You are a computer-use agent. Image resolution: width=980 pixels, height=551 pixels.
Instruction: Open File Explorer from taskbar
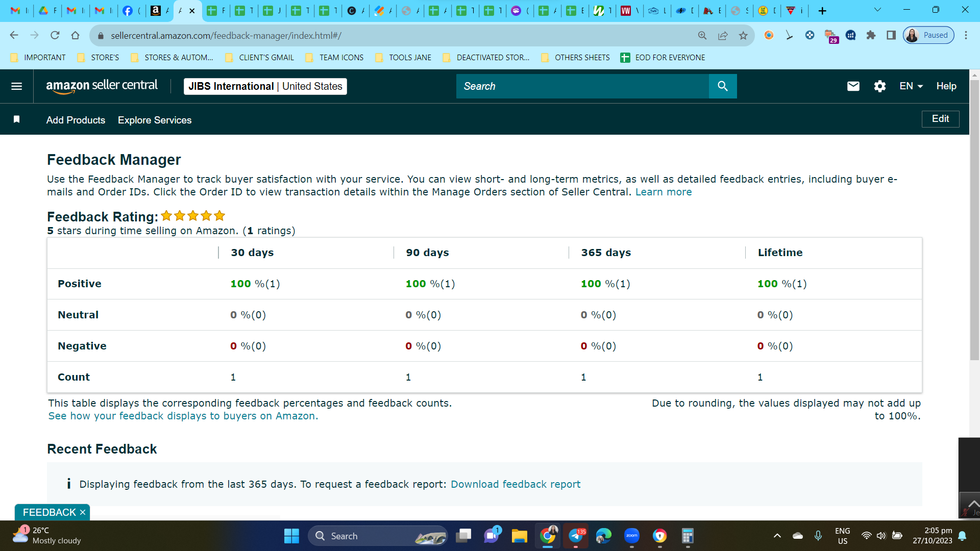(x=520, y=536)
